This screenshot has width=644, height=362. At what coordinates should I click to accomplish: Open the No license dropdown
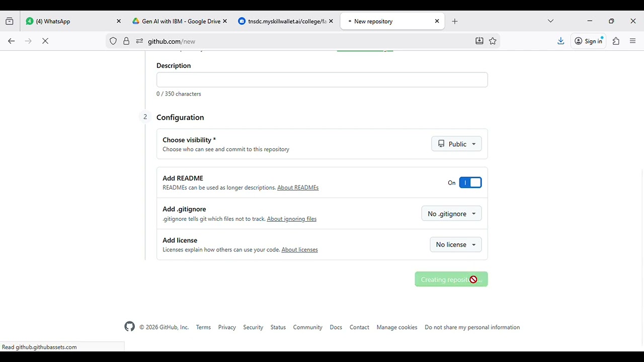456,245
